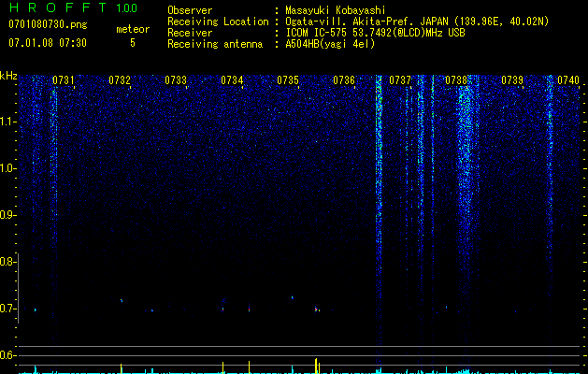Click the 0.6 frequency axis label

point(7,355)
